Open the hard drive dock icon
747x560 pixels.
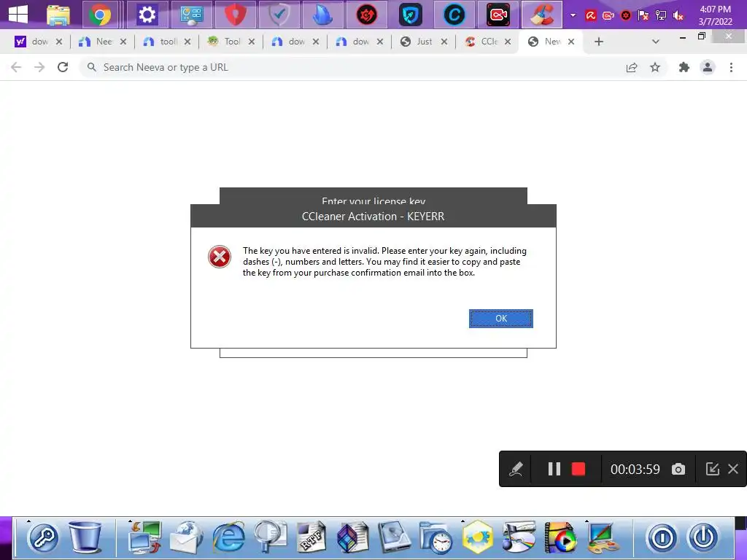(x=395, y=537)
